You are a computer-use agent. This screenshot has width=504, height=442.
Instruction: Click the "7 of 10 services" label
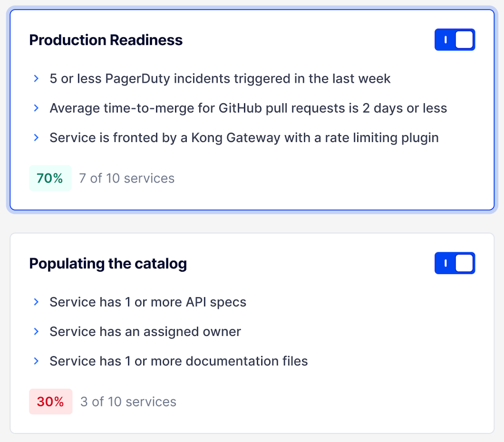[127, 178]
